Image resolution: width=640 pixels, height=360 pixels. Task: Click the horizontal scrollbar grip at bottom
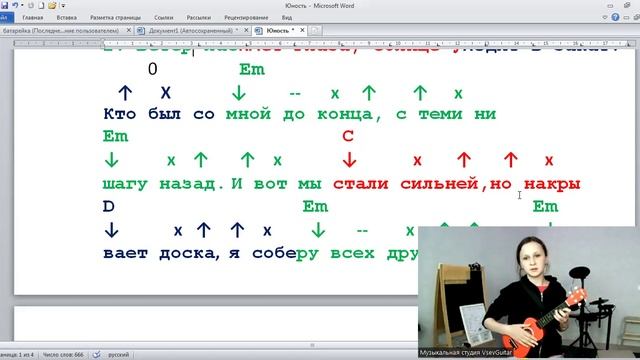click(x=312, y=345)
